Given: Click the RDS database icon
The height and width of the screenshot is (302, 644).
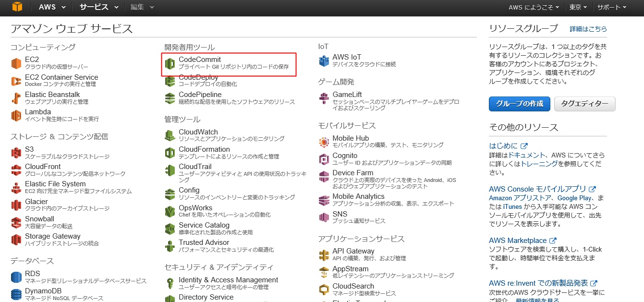Looking at the screenshot, I should click(17, 277).
